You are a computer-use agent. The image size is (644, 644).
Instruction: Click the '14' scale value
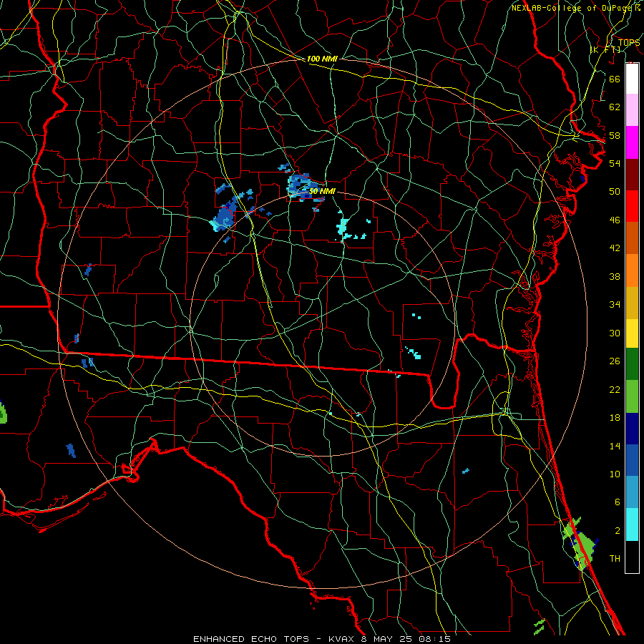(615, 446)
